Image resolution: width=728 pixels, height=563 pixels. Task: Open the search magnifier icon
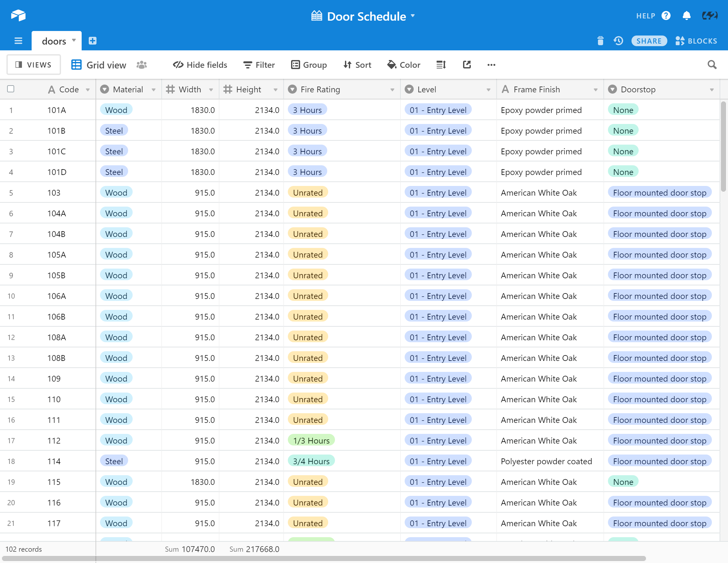[712, 65]
